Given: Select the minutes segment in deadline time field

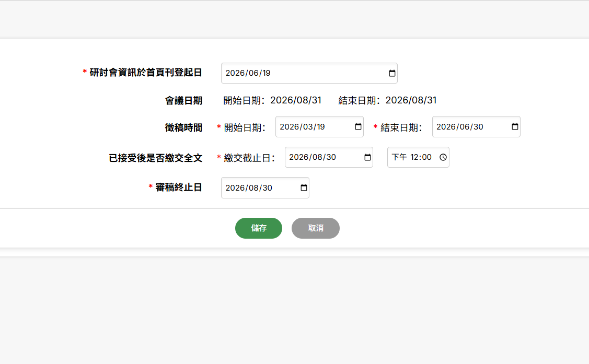Looking at the screenshot, I should [x=426, y=157].
